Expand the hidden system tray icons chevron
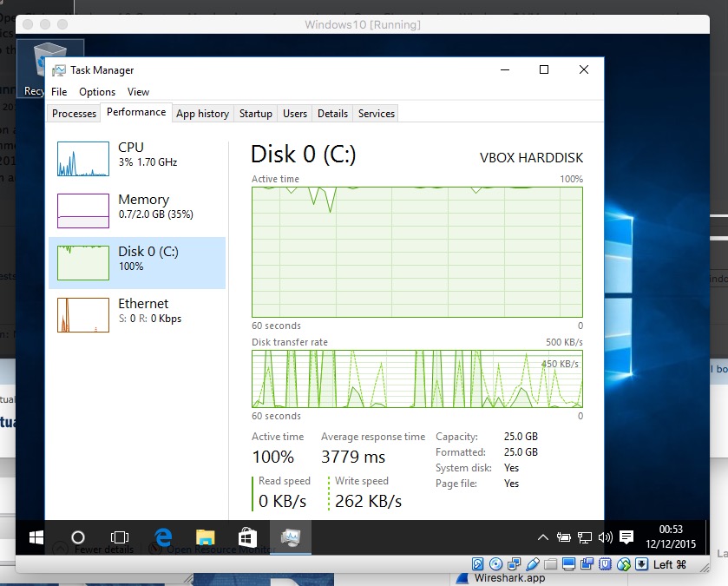The width and height of the screenshot is (728, 586). click(x=543, y=537)
